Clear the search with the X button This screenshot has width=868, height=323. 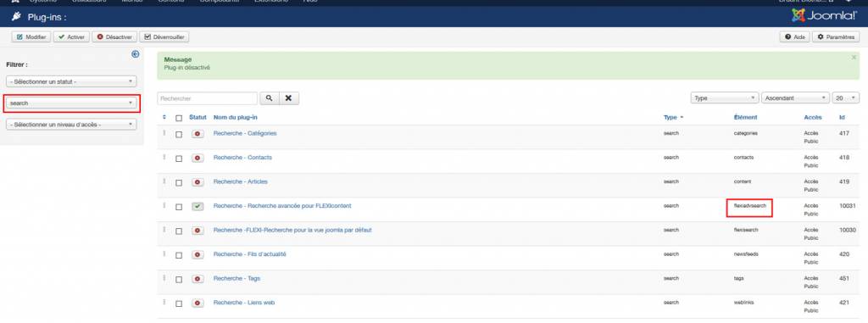click(x=288, y=98)
